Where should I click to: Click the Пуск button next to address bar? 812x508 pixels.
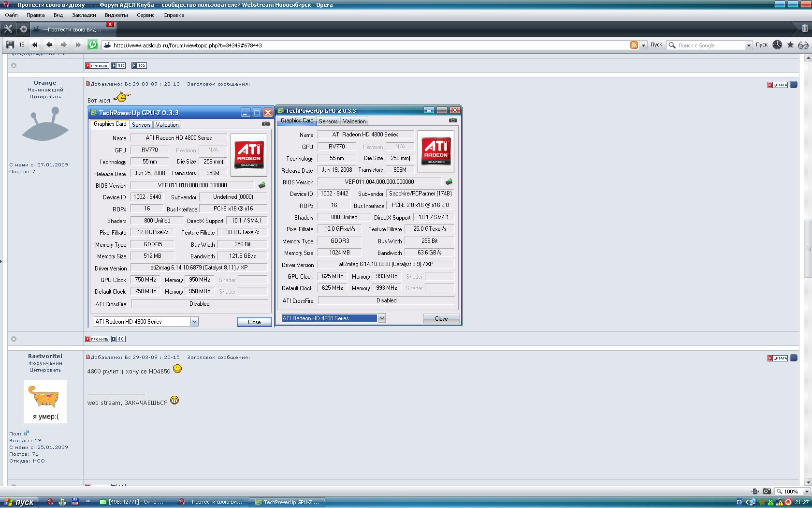click(x=656, y=45)
